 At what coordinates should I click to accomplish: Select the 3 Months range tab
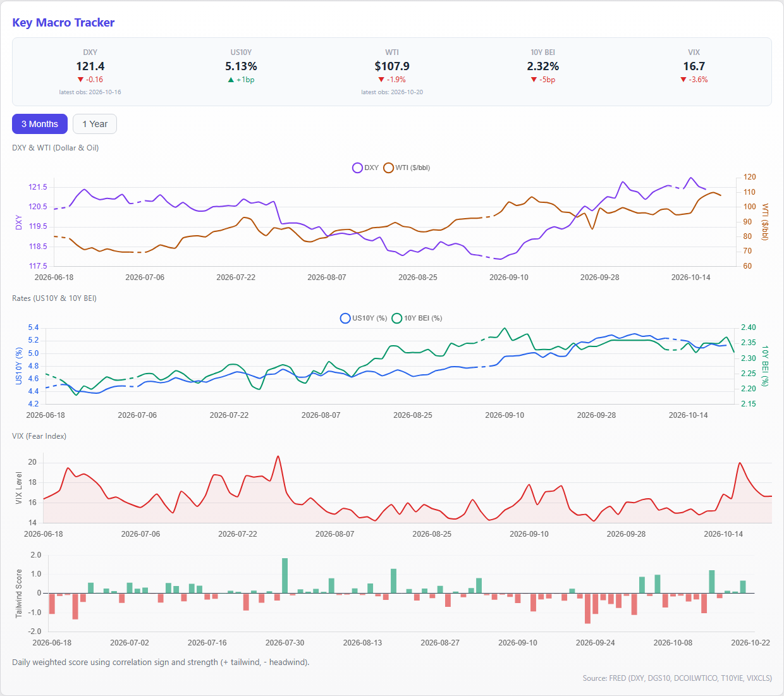40,124
